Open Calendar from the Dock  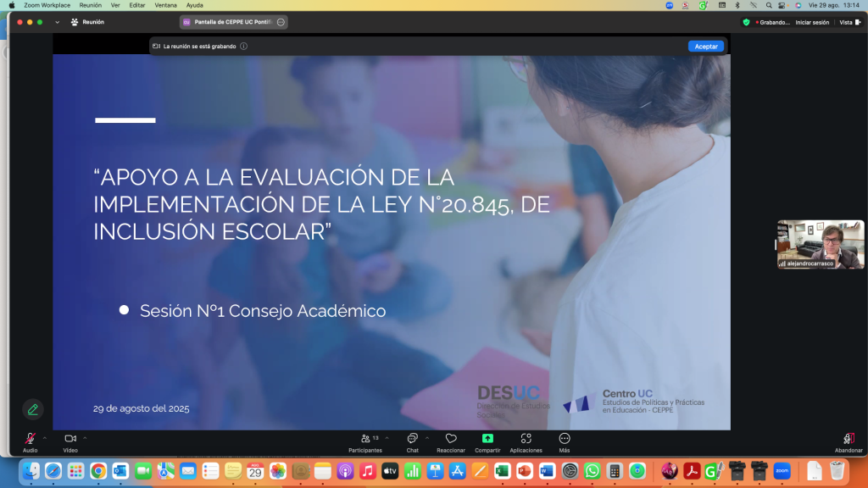pos(255,471)
